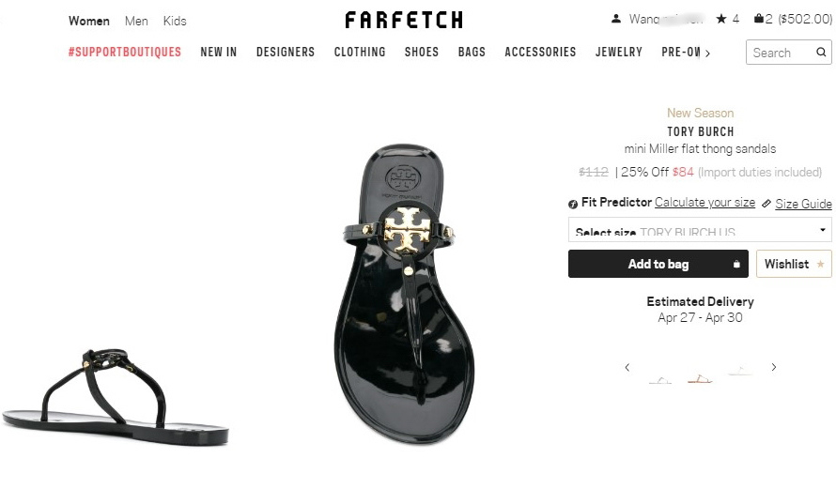Open the Calculate your size link

click(704, 203)
